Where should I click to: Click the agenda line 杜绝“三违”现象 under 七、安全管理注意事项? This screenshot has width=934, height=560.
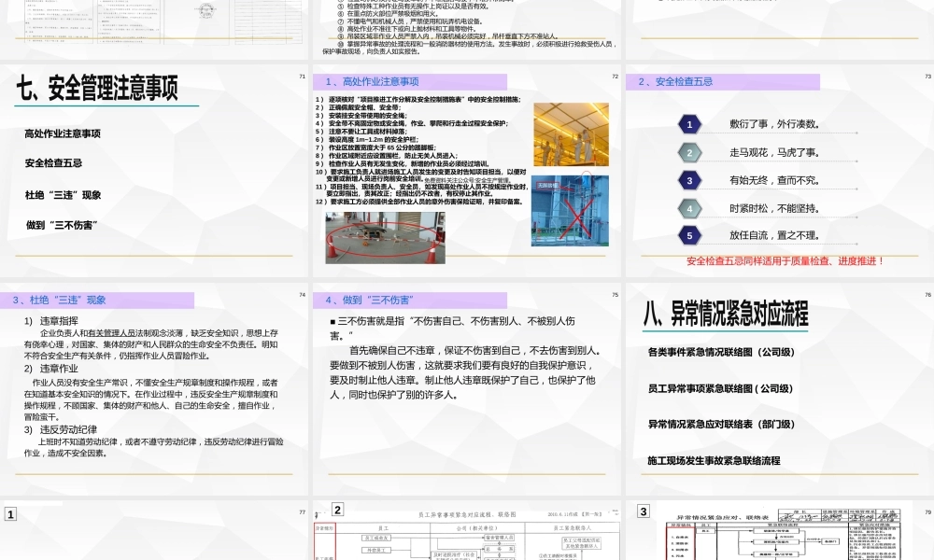coord(64,195)
